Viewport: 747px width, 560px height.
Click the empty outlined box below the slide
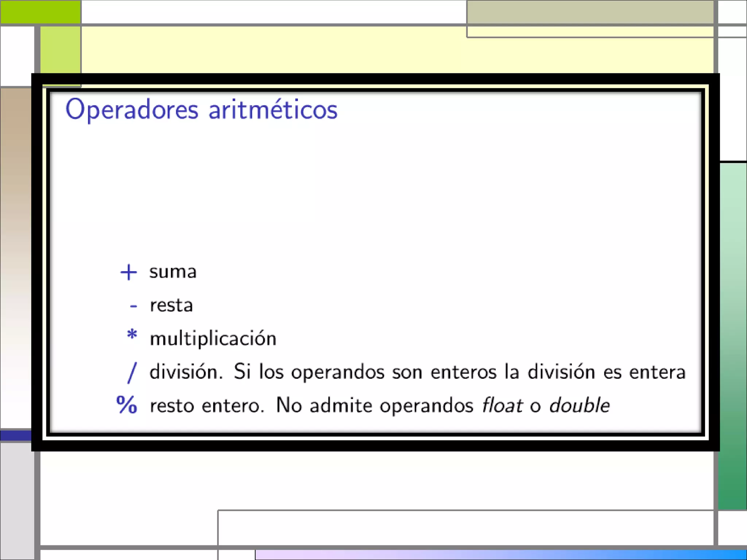click(465, 528)
